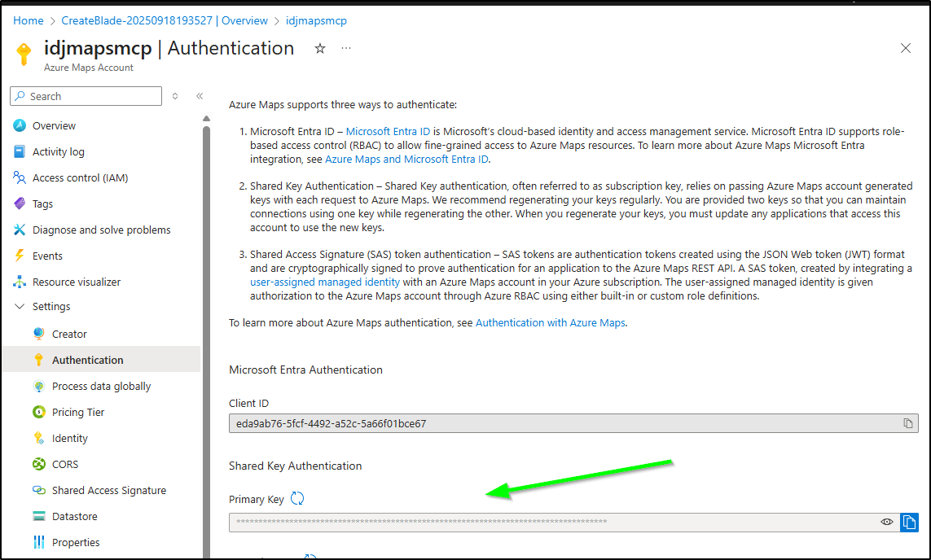Show the hidden Primary Key value

[x=887, y=522]
